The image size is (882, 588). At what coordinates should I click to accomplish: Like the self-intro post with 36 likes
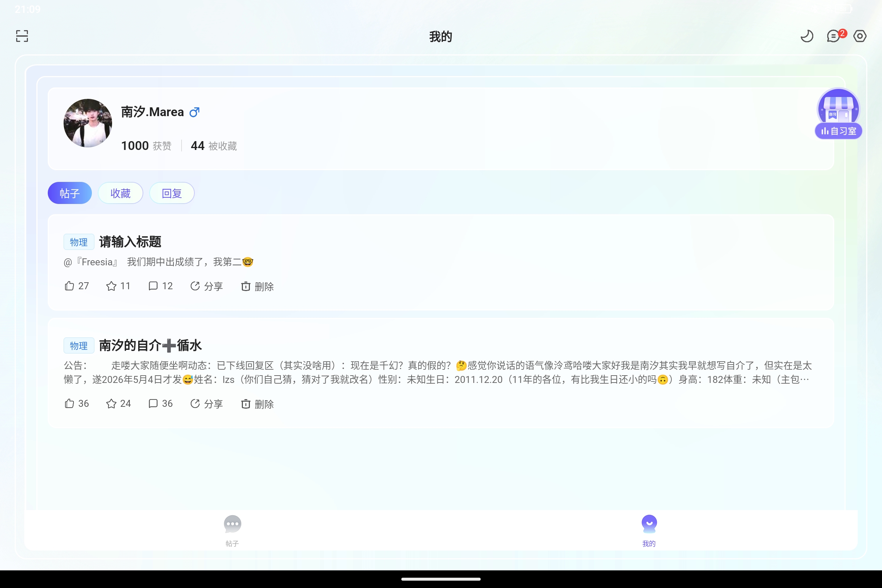pyautogui.click(x=76, y=404)
